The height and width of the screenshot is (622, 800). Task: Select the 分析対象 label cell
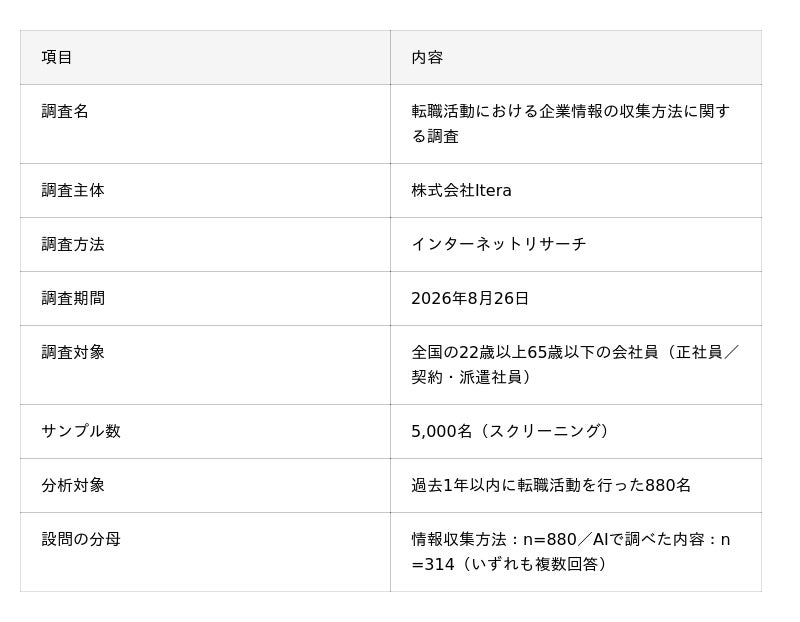73,485
